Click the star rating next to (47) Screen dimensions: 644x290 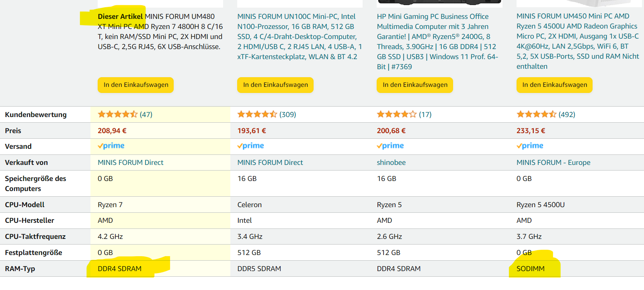tap(118, 114)
